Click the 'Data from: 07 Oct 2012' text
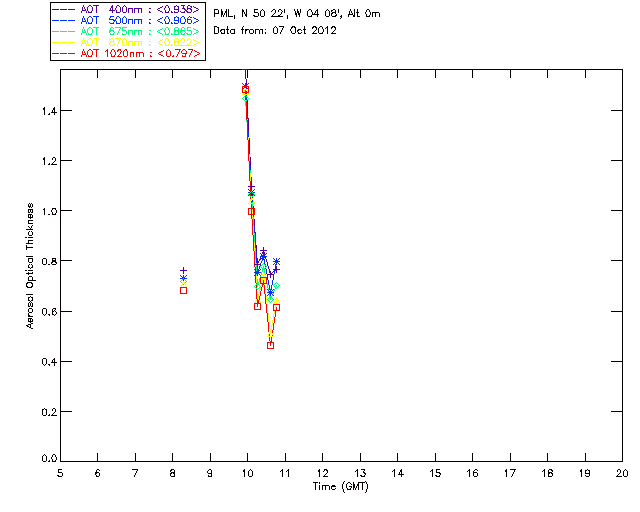The width and height of the screenshot is (640, 512). 275,31
